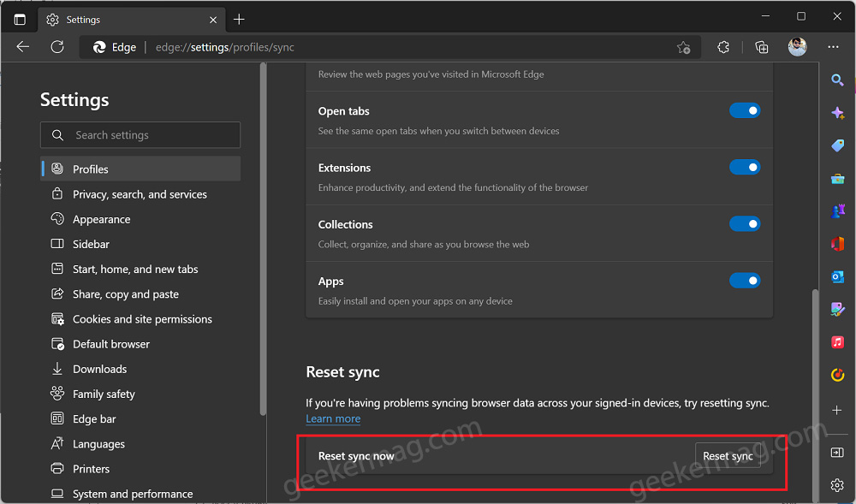Refresh the page
Image resolution: width=856 pixels, height=504 pixels.
pyautogui.click(x=57, y=47)
